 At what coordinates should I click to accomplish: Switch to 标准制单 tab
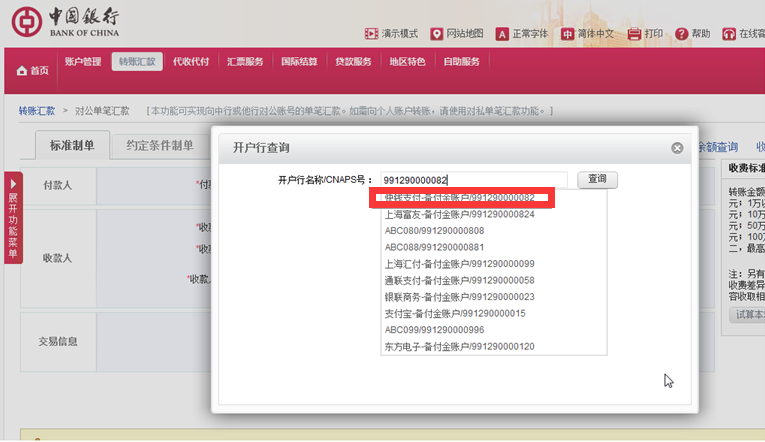pos(72,145)
